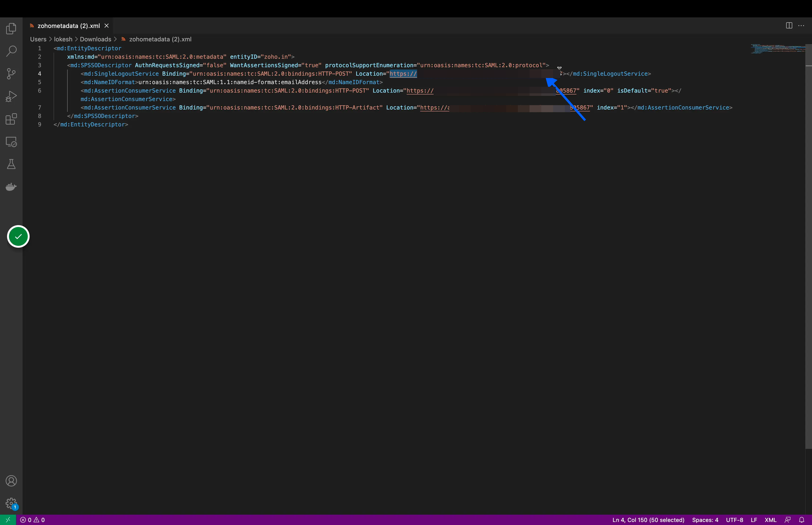Open the Accounts menu
Image resolution: width=812 pixels, height=525 pixels.
[x=11, y=481]
